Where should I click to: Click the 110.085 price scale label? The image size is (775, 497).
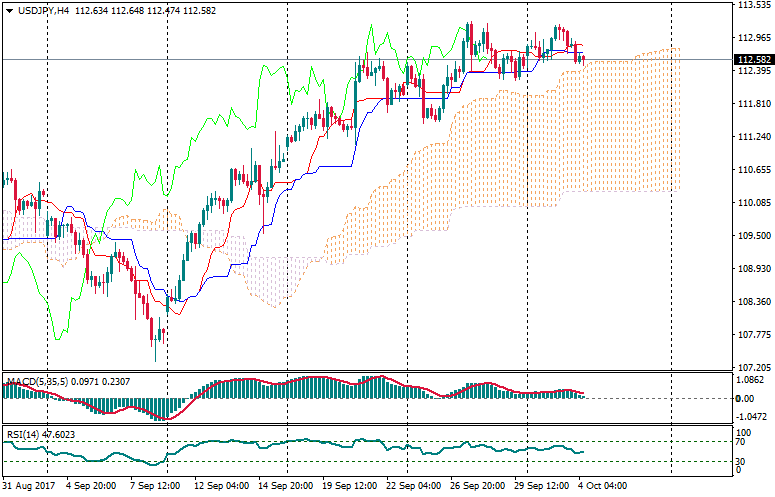(x=751, y=203)
